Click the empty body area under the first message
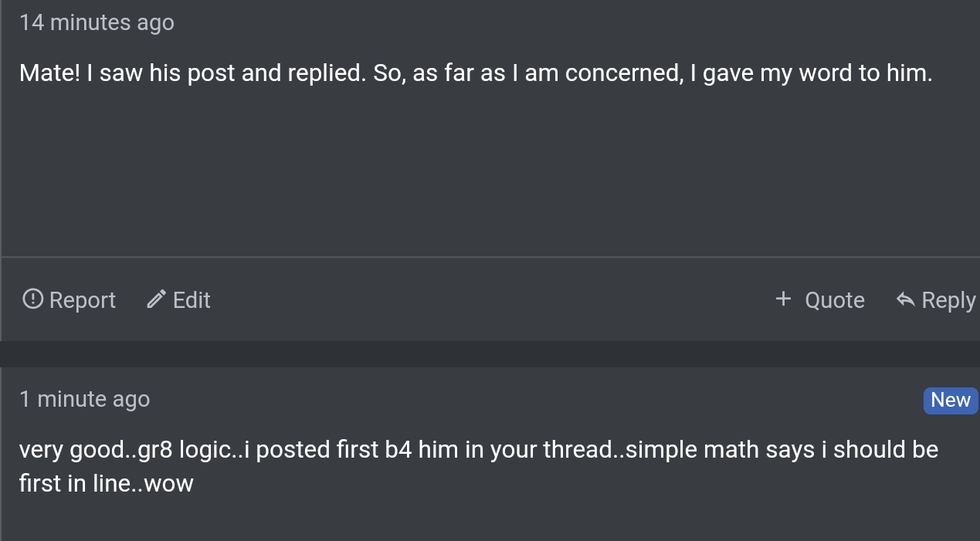The image size is (980, 541). (490, 170)
